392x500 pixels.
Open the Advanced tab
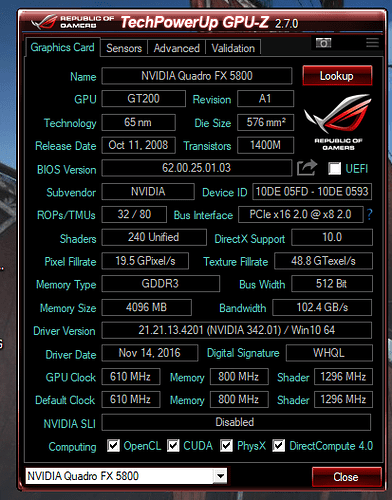click(x=176, y=48)
